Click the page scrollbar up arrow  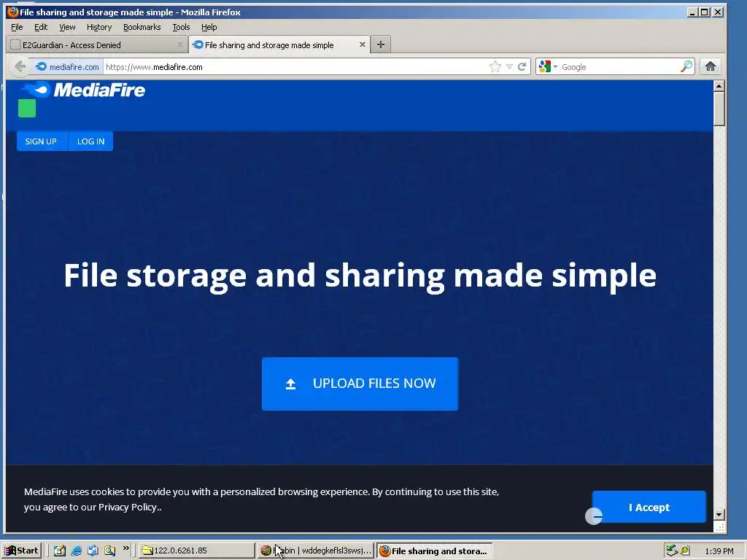point(719,86)
